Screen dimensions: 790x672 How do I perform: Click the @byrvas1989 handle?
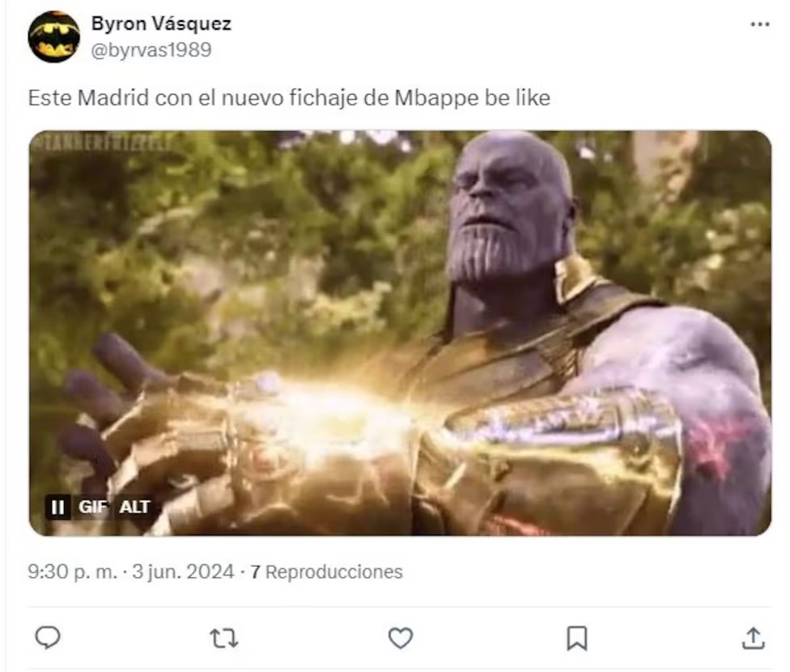[x=151, y=49]
